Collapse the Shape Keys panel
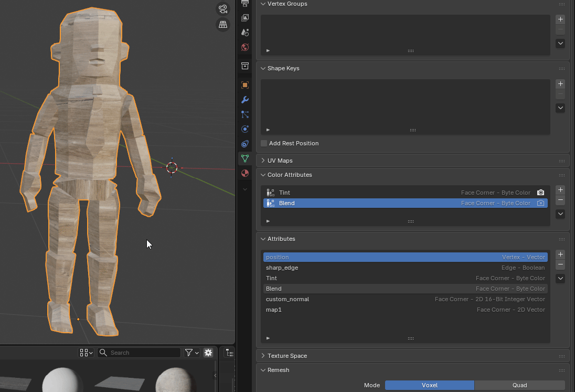Viewport: 575px width, 392px height. click(x=263, y=68)
